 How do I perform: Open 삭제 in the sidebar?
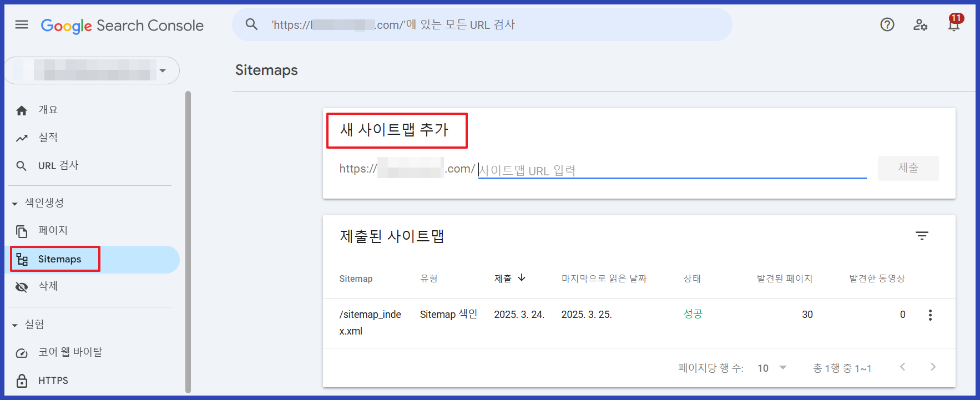pyautogui.click(x=92, y=287)
